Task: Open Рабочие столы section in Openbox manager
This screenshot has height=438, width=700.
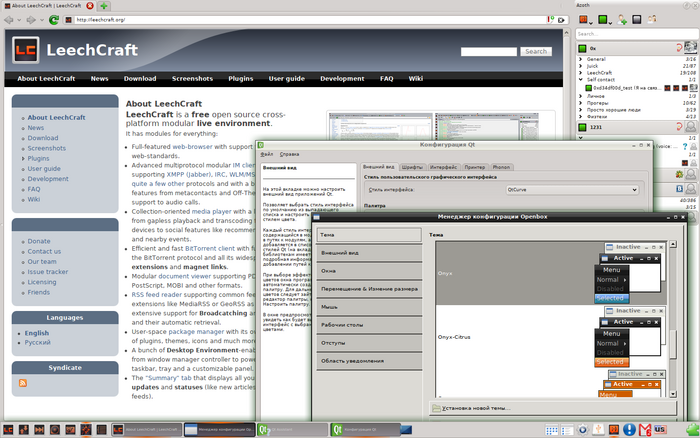Action: [369, 325]
